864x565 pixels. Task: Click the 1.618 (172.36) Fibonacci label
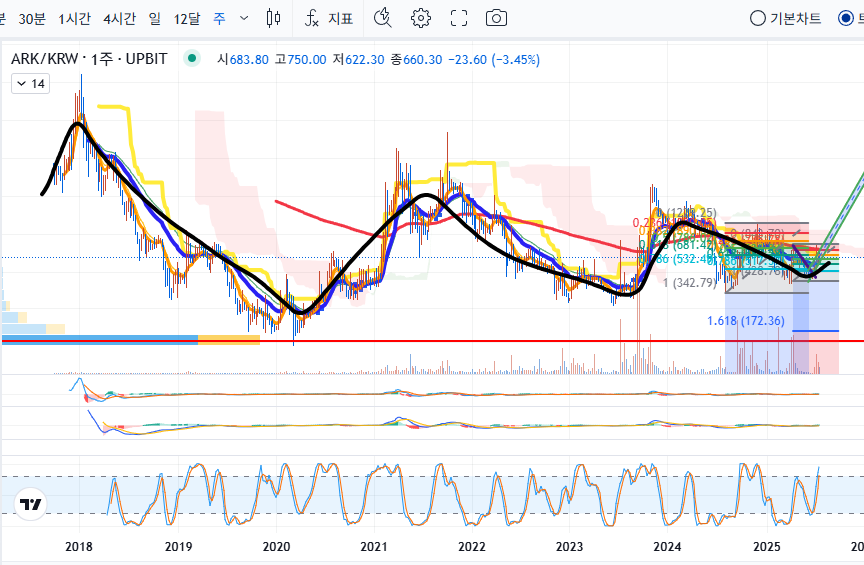point(746,321)
